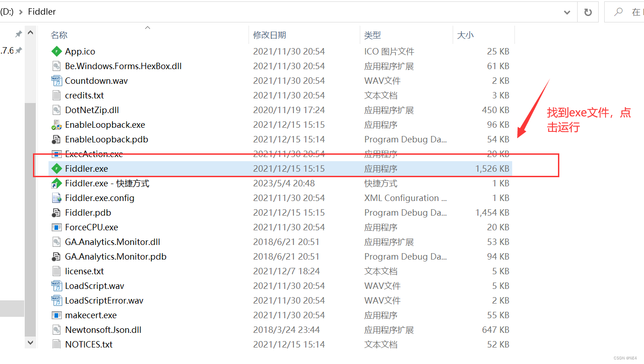644x364 pixels.
Task: Select the DotNetZip.dll file name
Action: pos(92,110)
